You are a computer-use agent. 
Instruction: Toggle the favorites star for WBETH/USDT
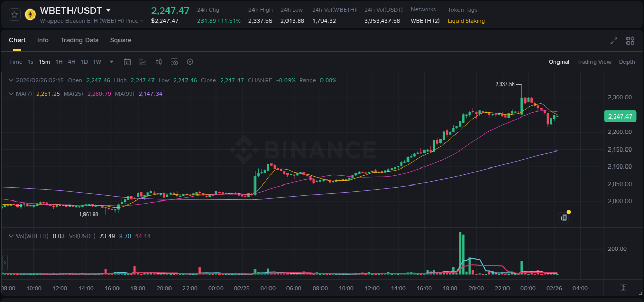(14, 14)
